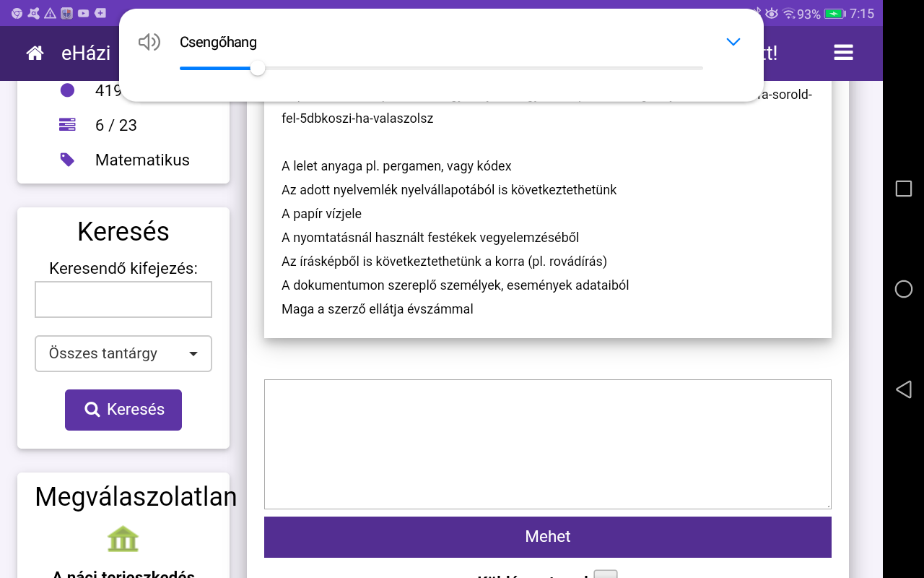Click the Matematikus tag icon

point(67,160)
